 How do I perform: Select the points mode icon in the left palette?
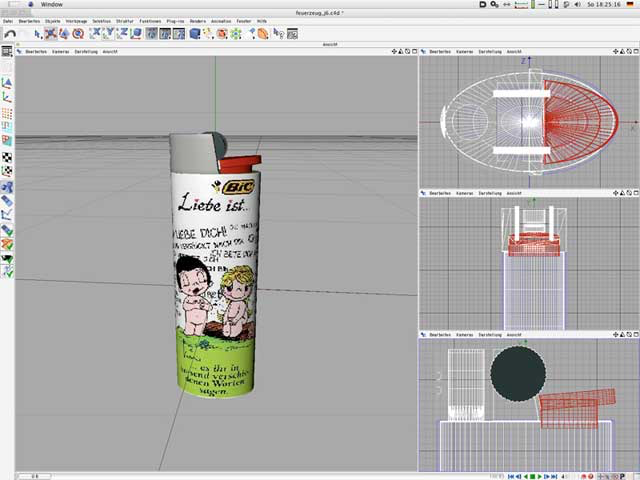click(7, 114)
